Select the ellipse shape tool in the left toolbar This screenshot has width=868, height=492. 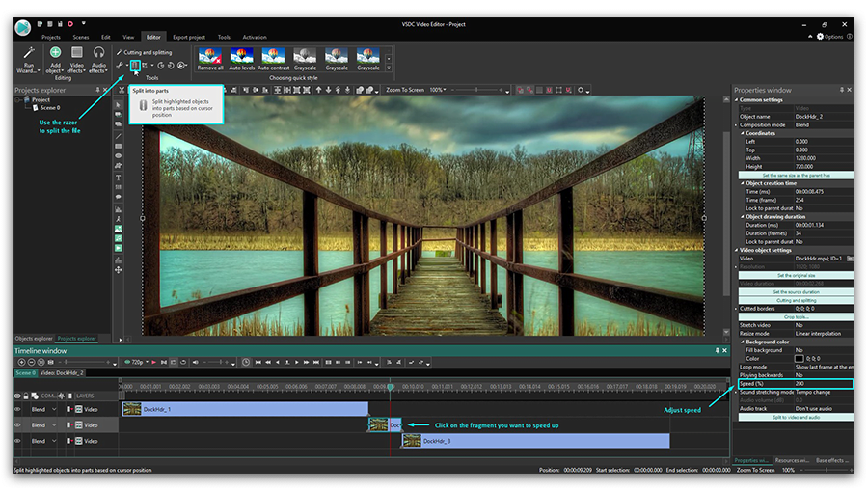[x=118, y=156]
